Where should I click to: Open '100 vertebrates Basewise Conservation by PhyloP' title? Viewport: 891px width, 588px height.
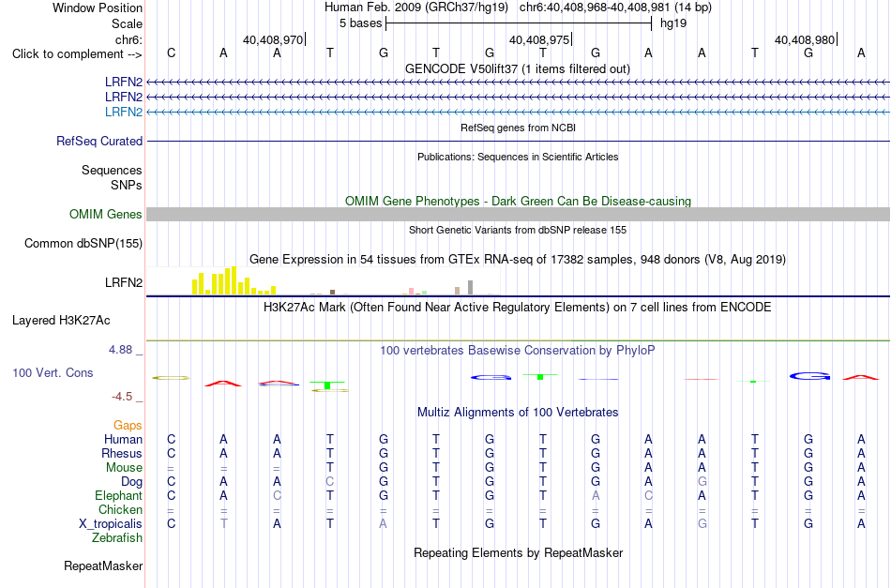click(518, 351)
